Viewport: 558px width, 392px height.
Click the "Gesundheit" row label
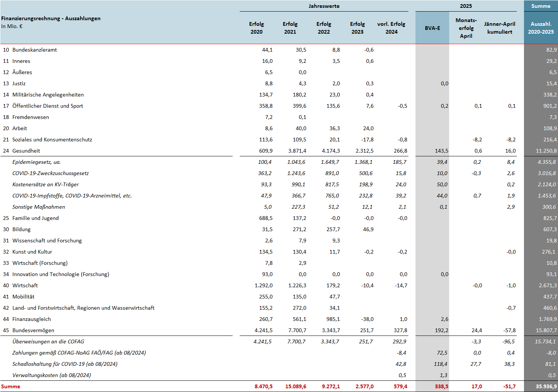(26, 151)
